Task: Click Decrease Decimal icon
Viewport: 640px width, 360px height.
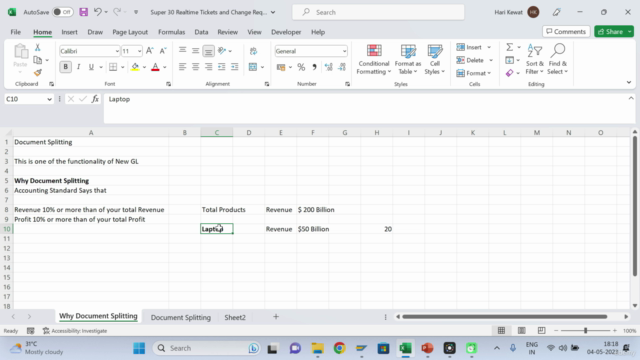Action: coord(342,67)
